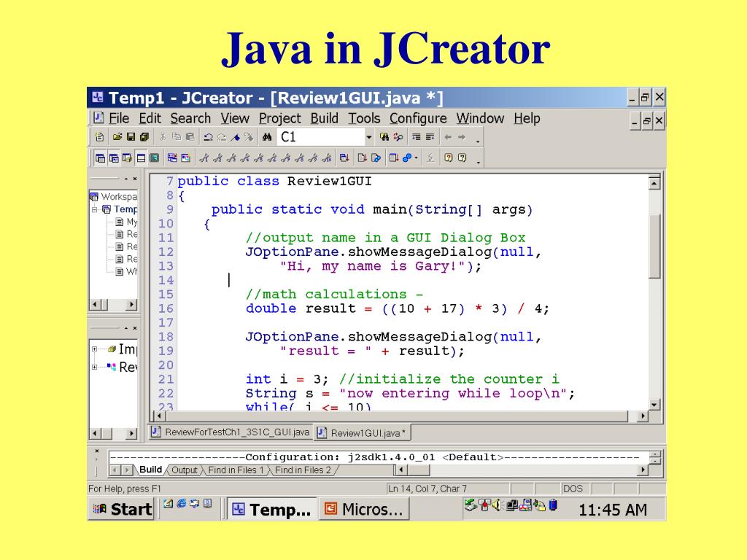This screenshot has width=747, height=560.
Task: Open the File menu
Action: (119, 118)
